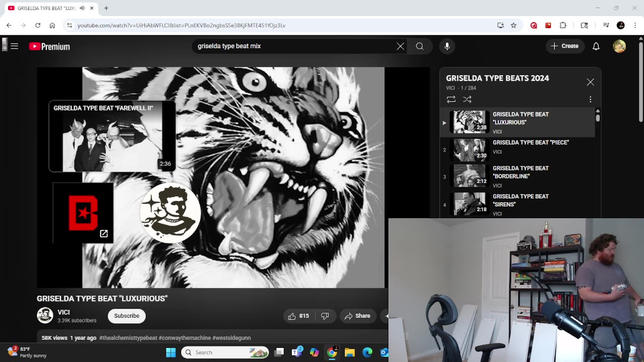Screen dimensions: 644x362
Task: Clear the search query with the X
Action: [400, 46]
